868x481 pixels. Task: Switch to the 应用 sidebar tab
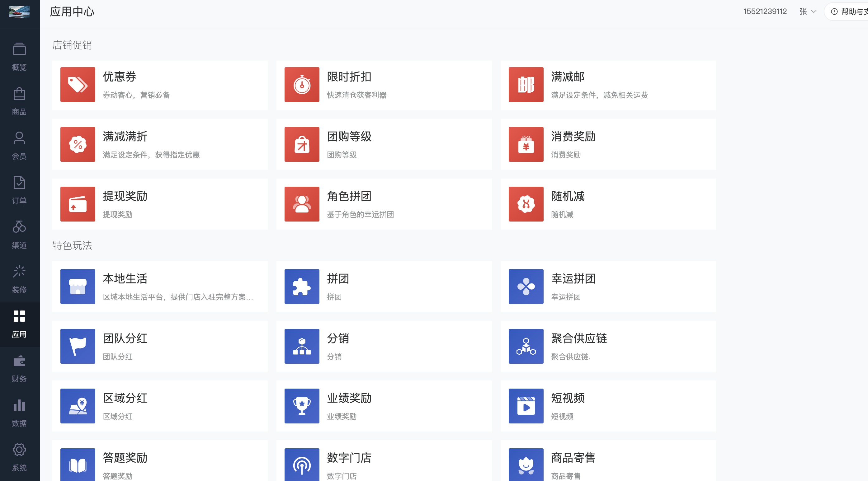pos(19,323)
